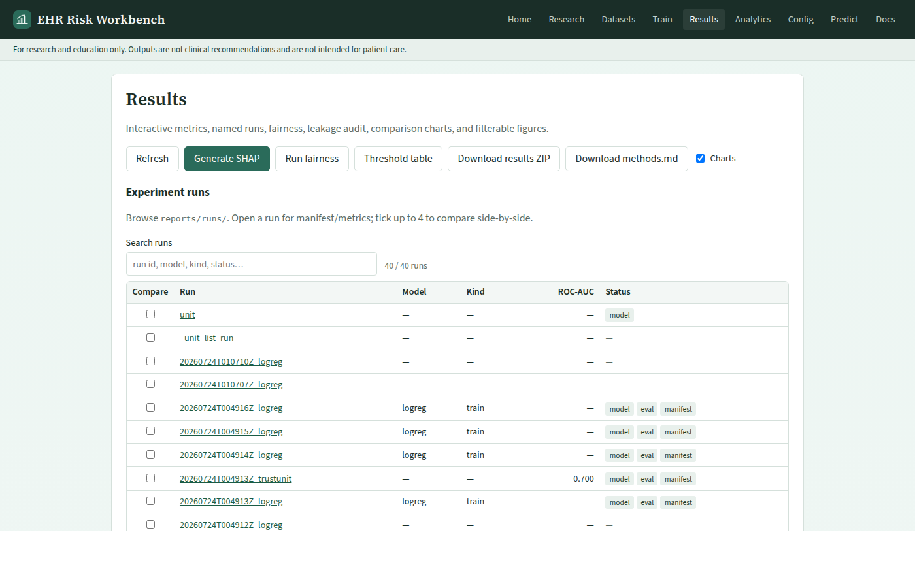
Task: Tick compare checkbox for unit run
Action: click(x=150, y=314)
